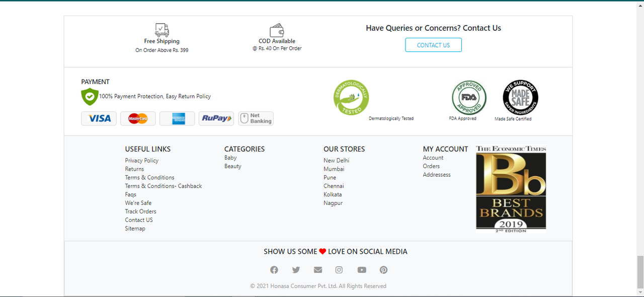Click the "USEFUL LINKS" heading

tap(148, 149)
